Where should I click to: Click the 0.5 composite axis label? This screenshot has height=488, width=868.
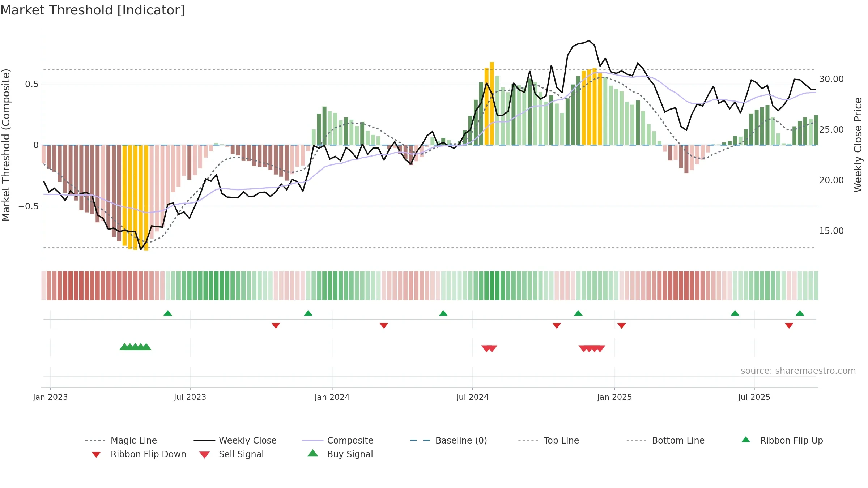click(x=31, y=84)
